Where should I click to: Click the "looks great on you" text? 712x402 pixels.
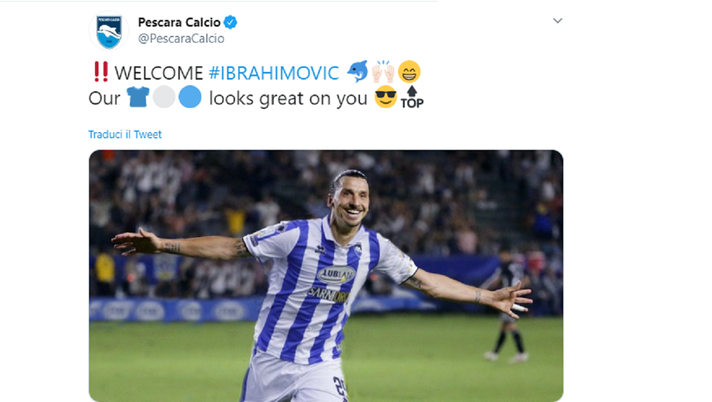click(x=288, y=99)
